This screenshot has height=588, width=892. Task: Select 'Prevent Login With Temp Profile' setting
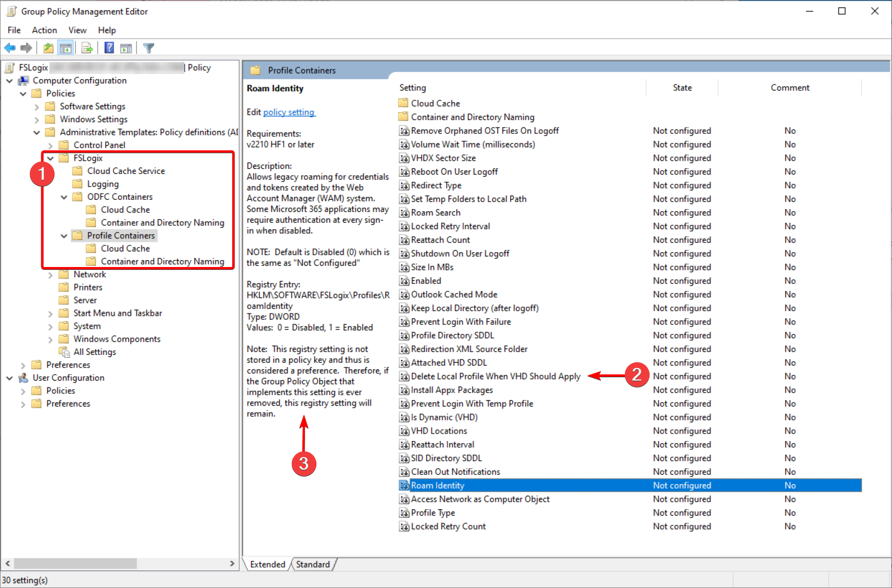(472, 404)
